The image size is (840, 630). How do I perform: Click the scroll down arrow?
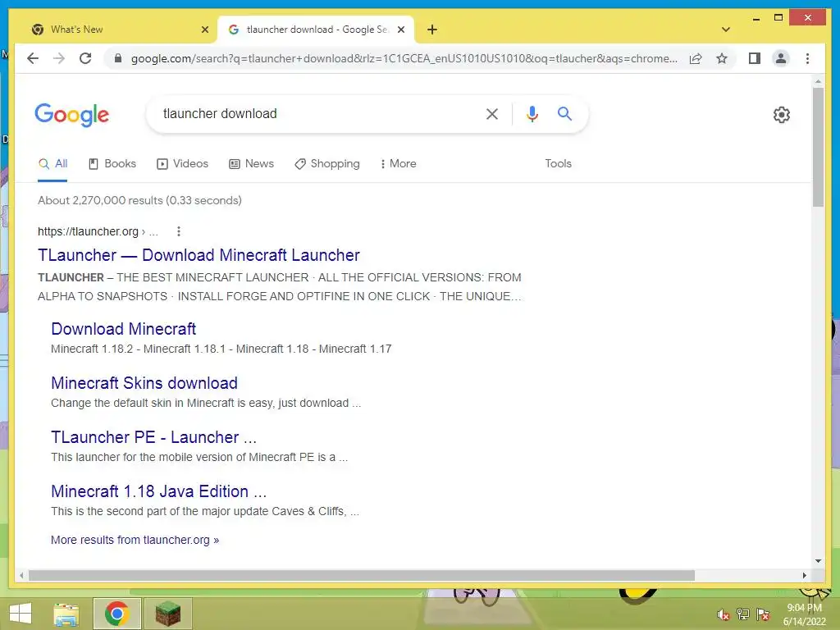point(818,561)
